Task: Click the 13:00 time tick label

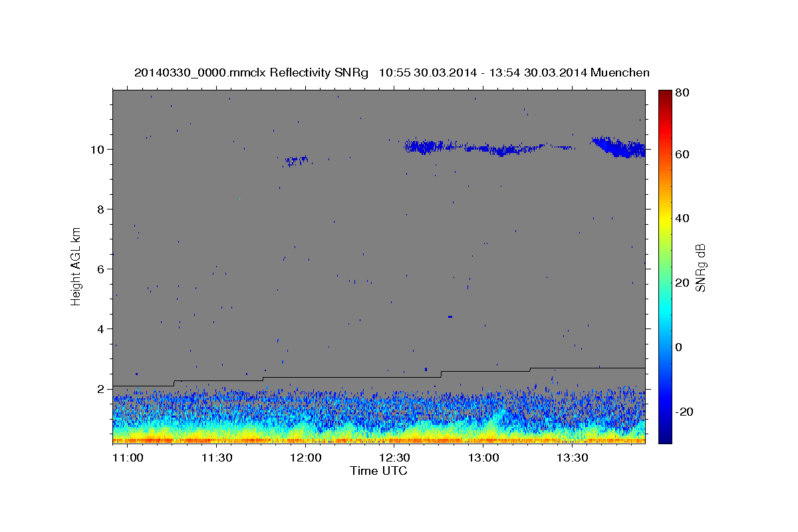Action: 483,458
